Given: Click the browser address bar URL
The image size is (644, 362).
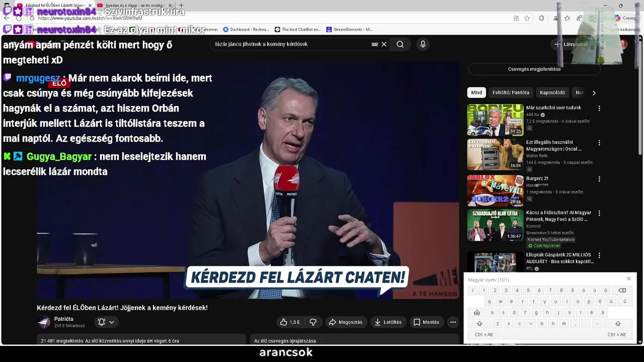Looking at the screenshot, I should 91,18.
